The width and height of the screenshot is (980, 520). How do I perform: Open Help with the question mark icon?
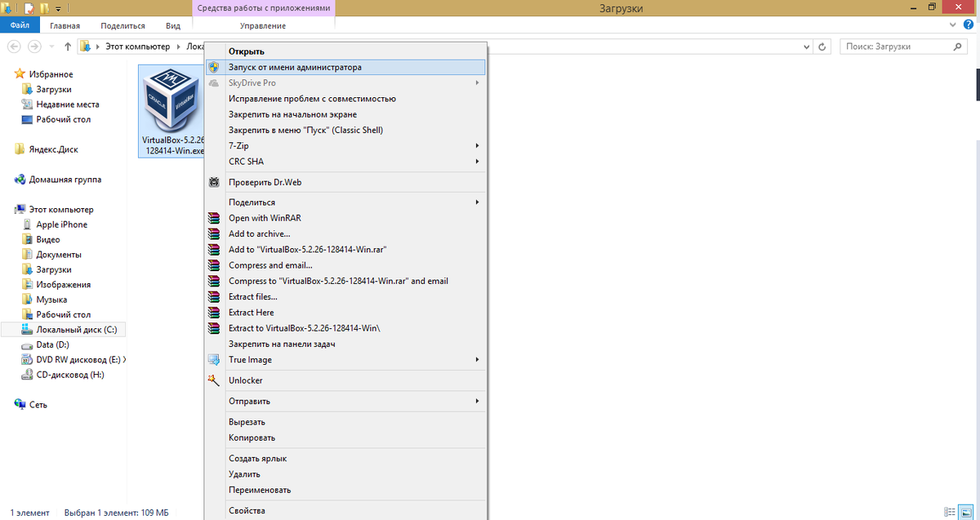pos(970,25)
